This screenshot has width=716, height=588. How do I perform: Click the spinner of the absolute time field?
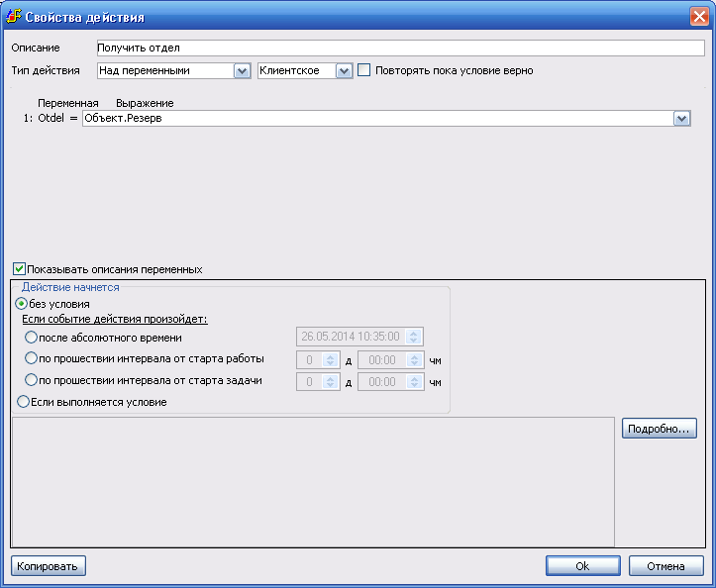(414, 337)
